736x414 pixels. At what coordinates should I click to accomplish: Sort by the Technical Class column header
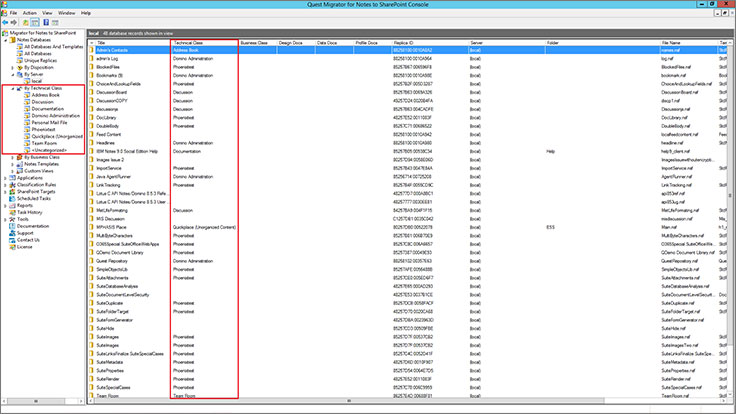click(205, 43)
